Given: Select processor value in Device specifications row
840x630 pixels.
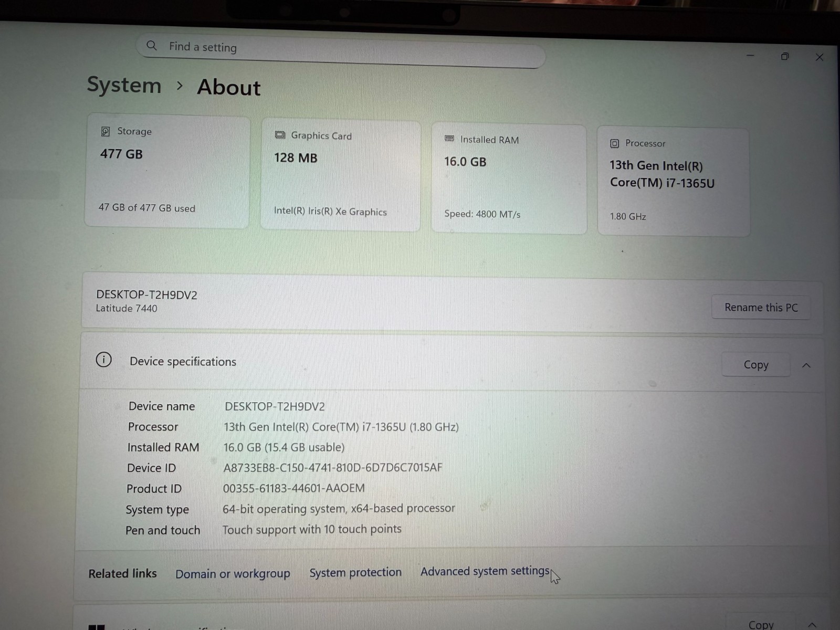Looking at the screenshot, I should click(x=341, y=427).
